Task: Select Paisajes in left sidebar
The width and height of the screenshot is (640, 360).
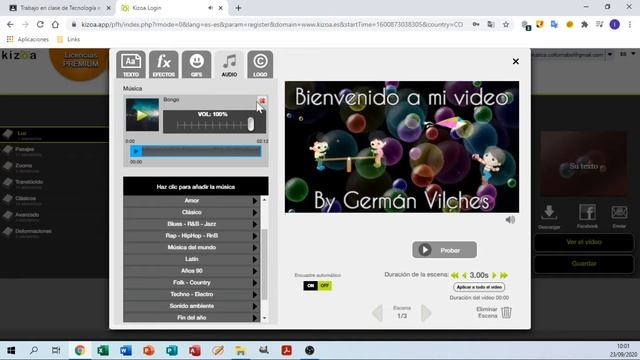Action: tap(24, 149)
